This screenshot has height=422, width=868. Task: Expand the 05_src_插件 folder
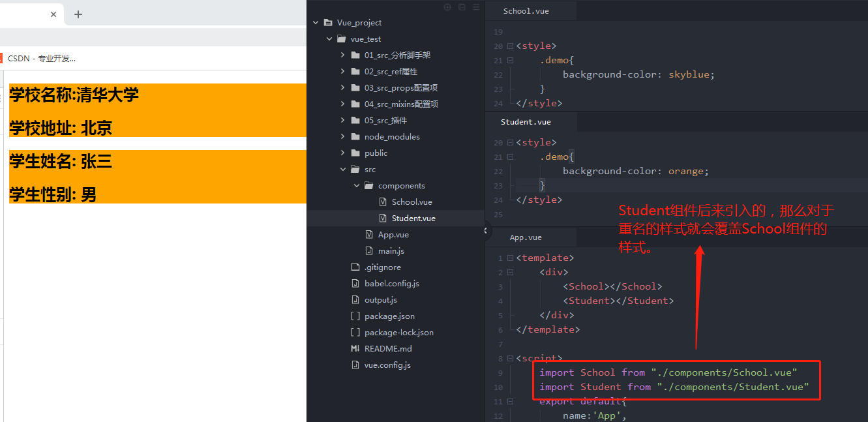click(x=343, y=121)
